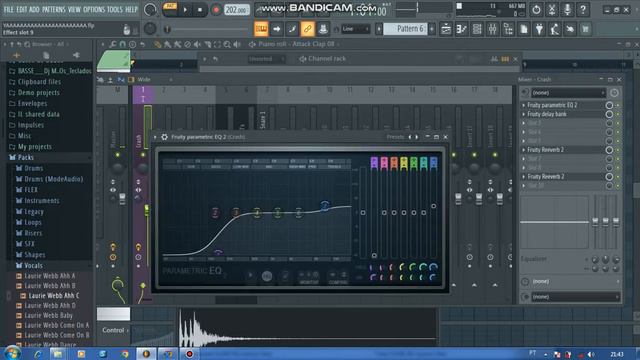This screenshot has width=640, height=360.
Task: Click the wrench icon in piano roll toolbar
Action: tap(113, 44)
